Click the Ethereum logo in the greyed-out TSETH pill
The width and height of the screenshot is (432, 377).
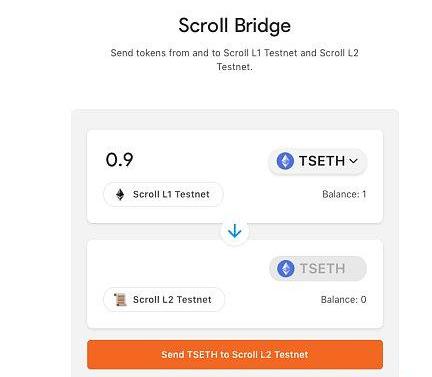pos(286,269)
